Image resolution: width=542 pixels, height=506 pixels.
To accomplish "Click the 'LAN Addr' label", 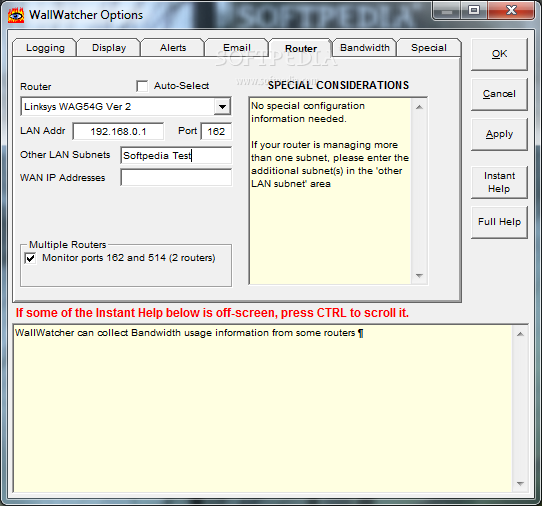I will tap(43, 131).
